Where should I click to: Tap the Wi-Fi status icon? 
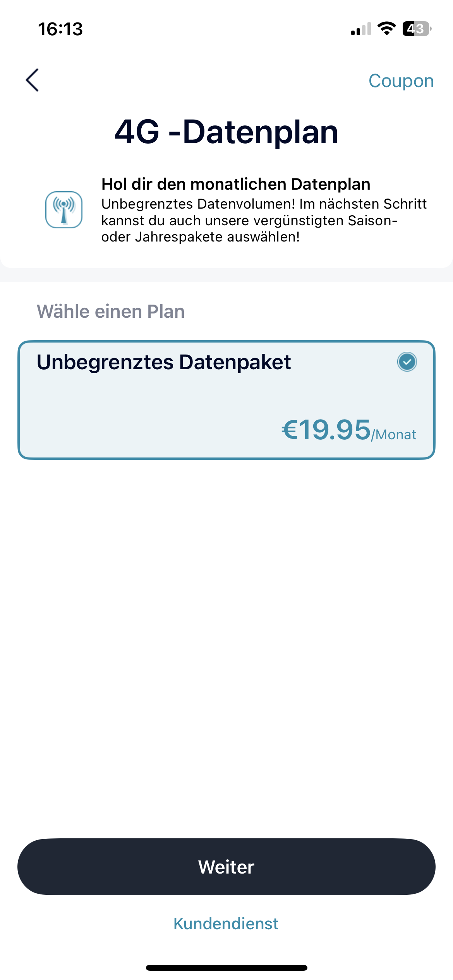386,29
